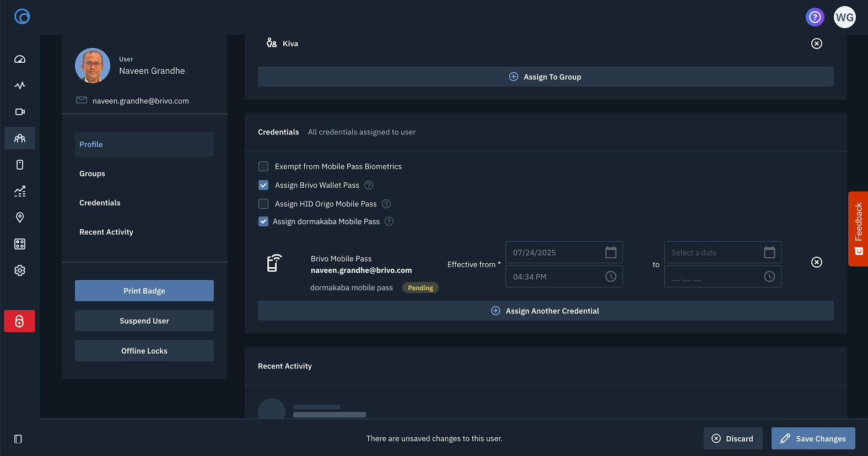Show help for Brivo Wallet Pass
This screenshot has height=456, width=868.
point(369,185)
